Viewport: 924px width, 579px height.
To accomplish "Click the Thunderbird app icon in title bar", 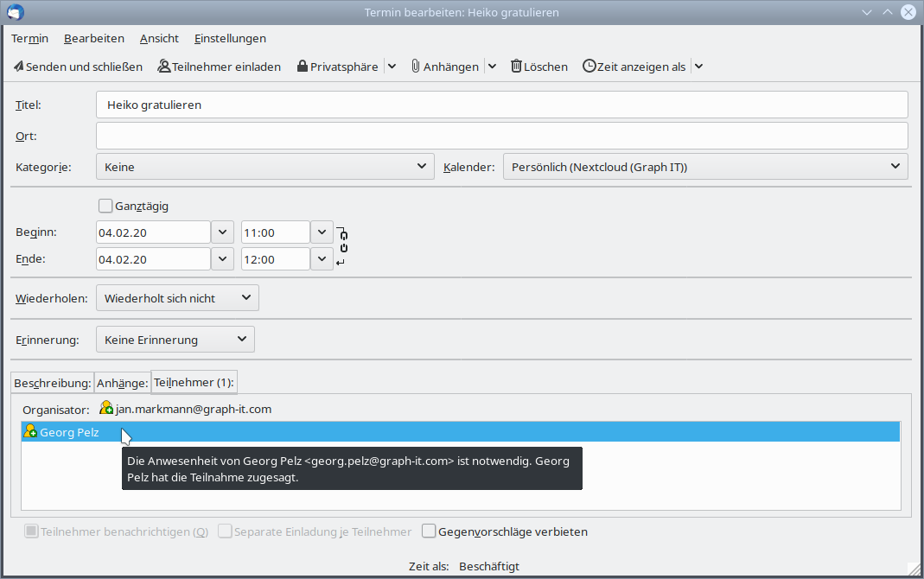I will tap(16, 12).
